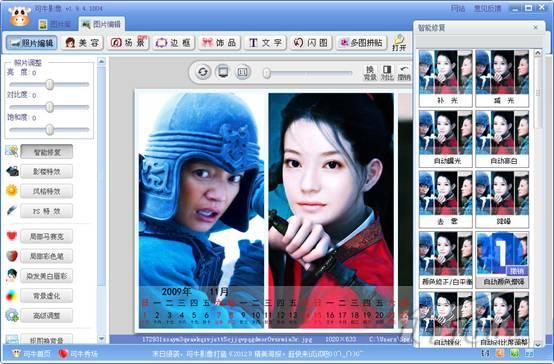
Task: Click the rotate image icon above canvas
Action: [203, 72]
